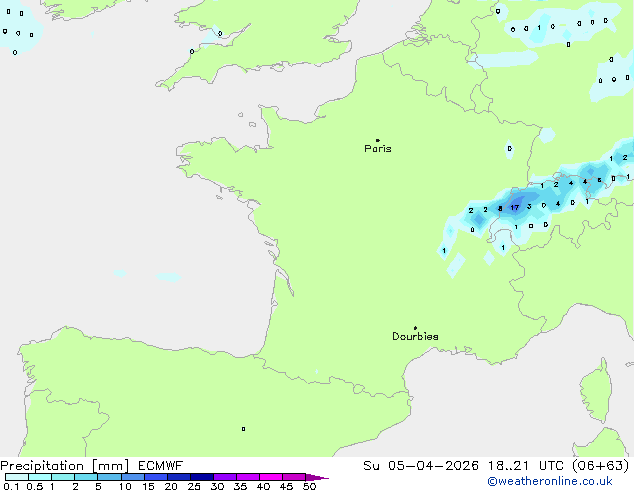Select the 'Precipitation [mm]' title text
Image resolution: width=634 pixels, height=490 pixels.
click(x=65, y=466)
